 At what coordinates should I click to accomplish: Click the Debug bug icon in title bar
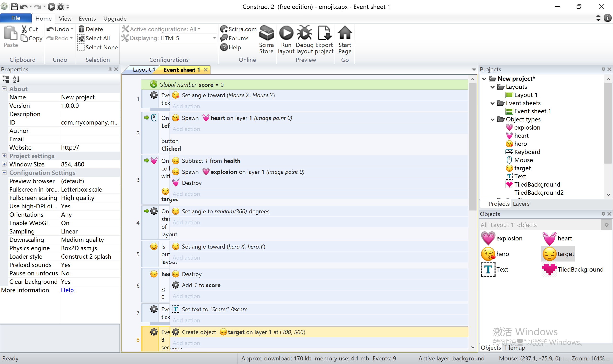(60, 7)
